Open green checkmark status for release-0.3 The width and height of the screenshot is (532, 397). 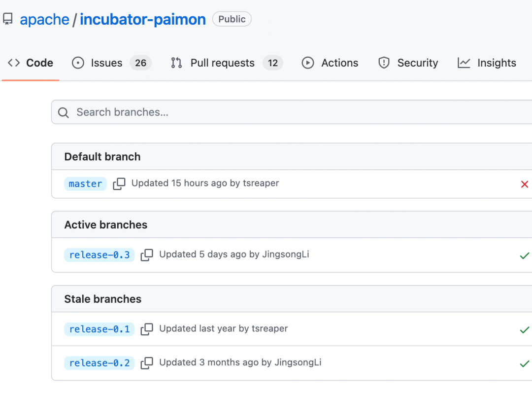point(525,255)
